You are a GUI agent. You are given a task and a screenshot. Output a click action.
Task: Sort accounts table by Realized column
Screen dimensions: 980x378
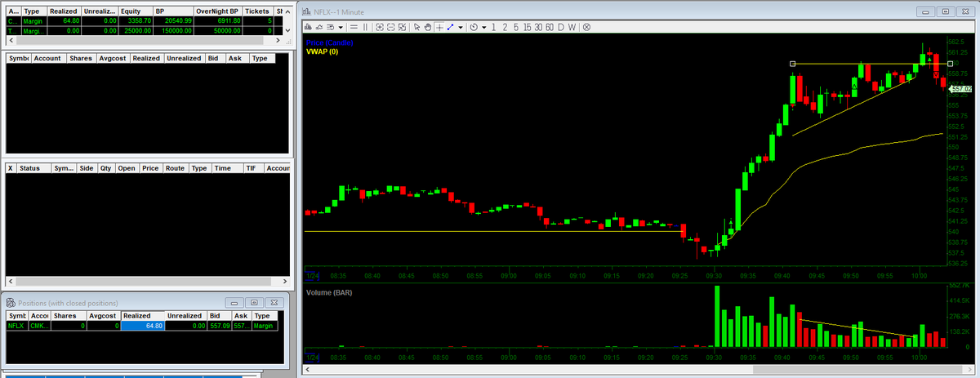(63, 11)
